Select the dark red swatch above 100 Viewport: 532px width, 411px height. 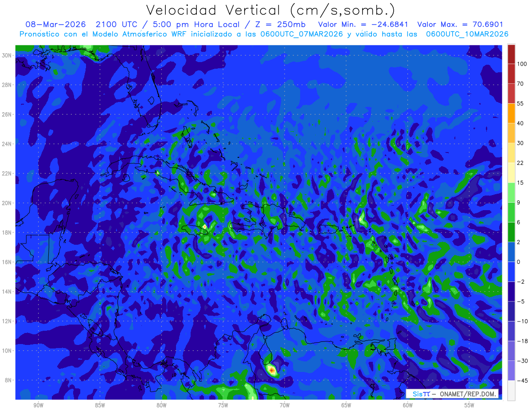click(x=511, y=54)
